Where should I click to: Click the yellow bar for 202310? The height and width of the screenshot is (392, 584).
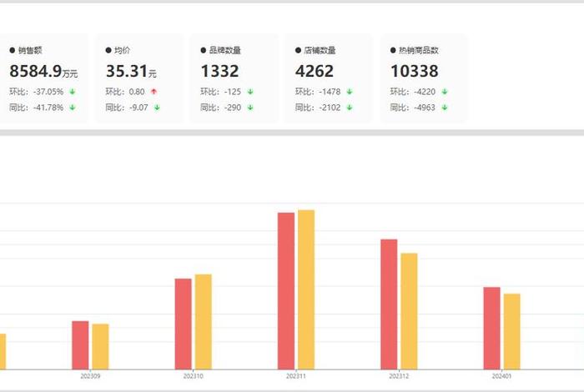tap(204, 322)
